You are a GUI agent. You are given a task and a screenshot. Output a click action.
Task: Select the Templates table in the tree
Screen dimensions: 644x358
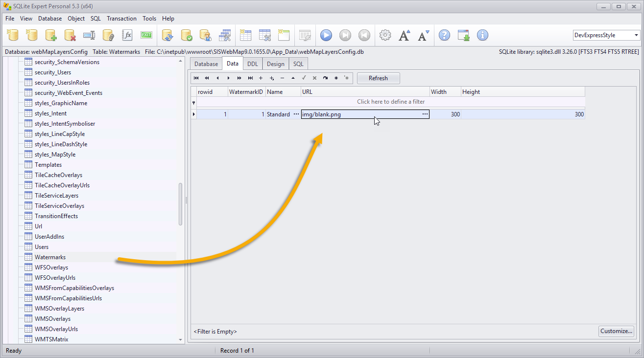coord(48,165)
